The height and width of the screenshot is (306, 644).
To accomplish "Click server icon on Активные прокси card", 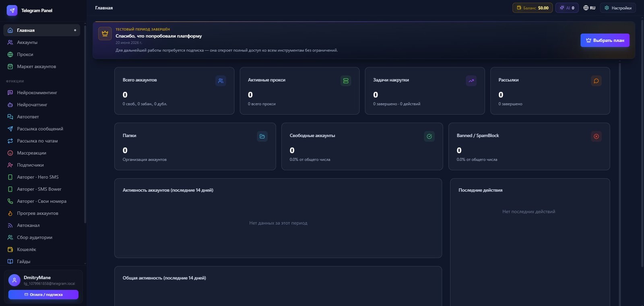I will [346, 81].
